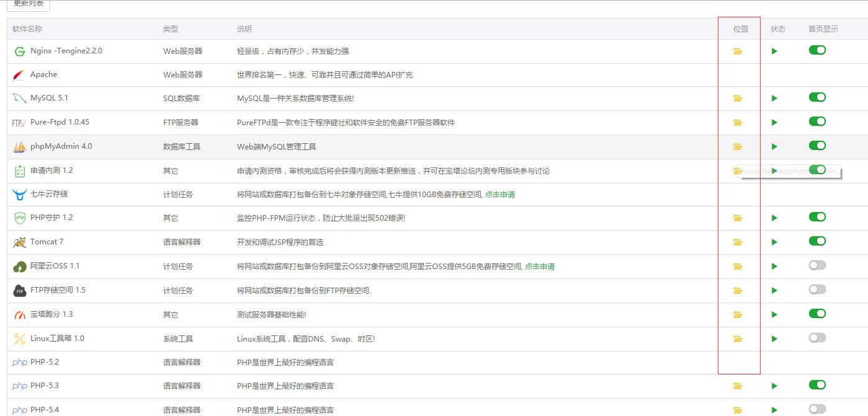Click the 阿里云OSS cloud icon

tap(19, 267)
